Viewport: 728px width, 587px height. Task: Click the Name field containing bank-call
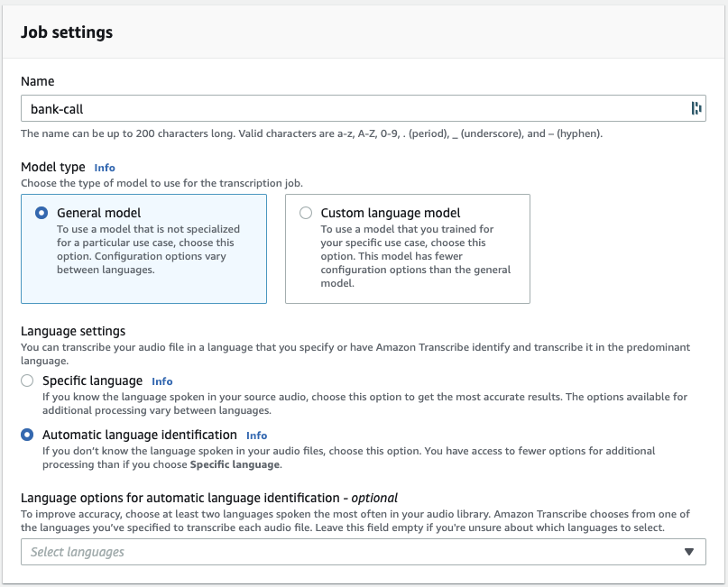352,108
